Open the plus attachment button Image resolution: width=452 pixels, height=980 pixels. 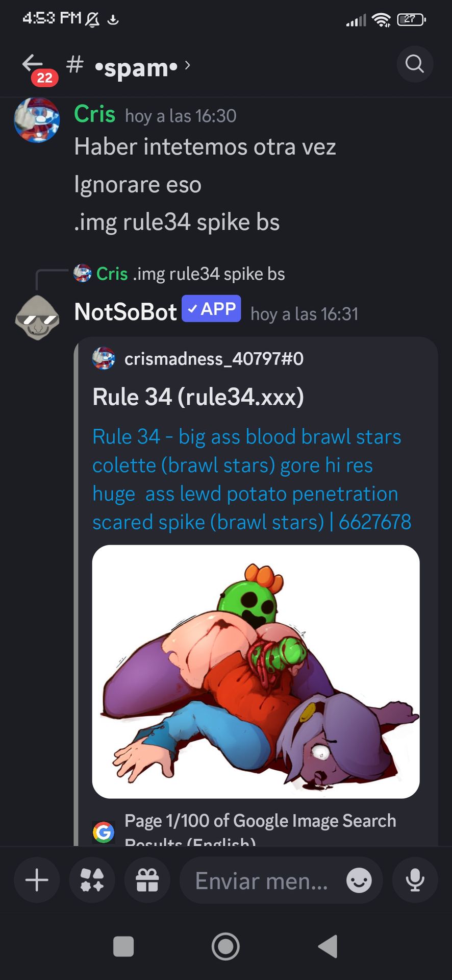pos(37,880)
